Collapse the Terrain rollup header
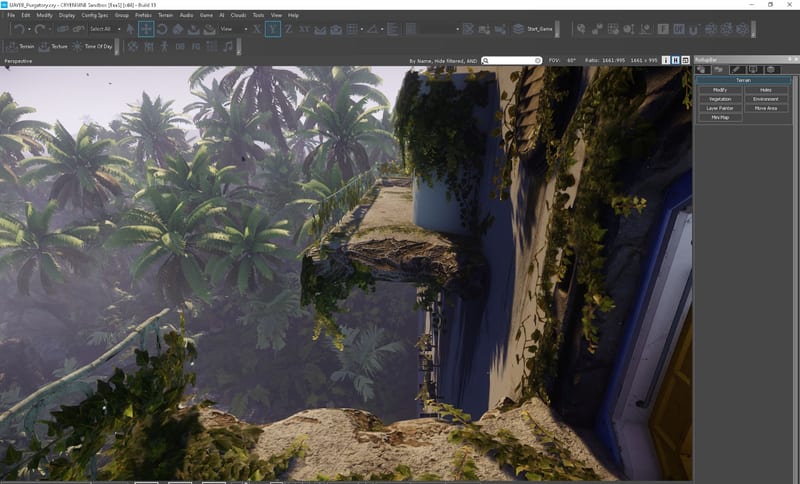Viewport: 800px width, 484px height. (743, 81)
